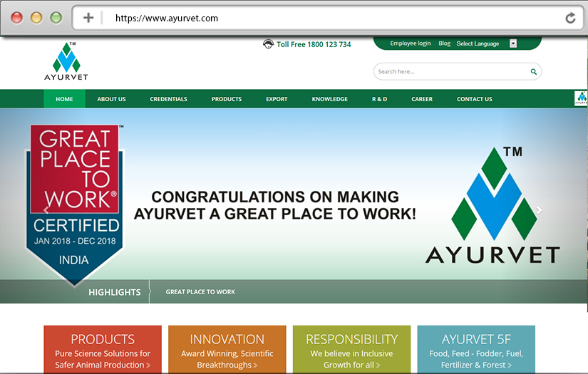Open the EXPORT menu
The height and width of the screenshot is (374, 588).
click(277, 99)
